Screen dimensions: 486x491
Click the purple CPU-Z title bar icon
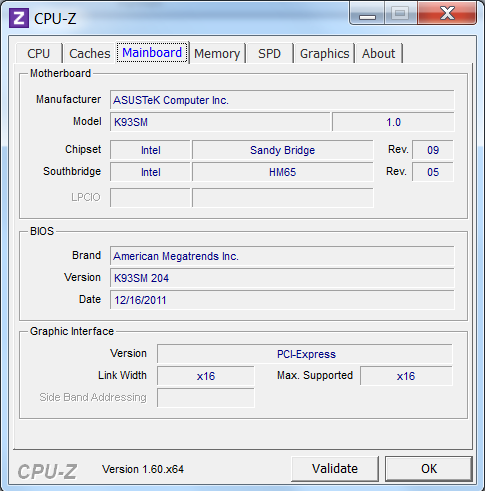[x=18, y=18]
